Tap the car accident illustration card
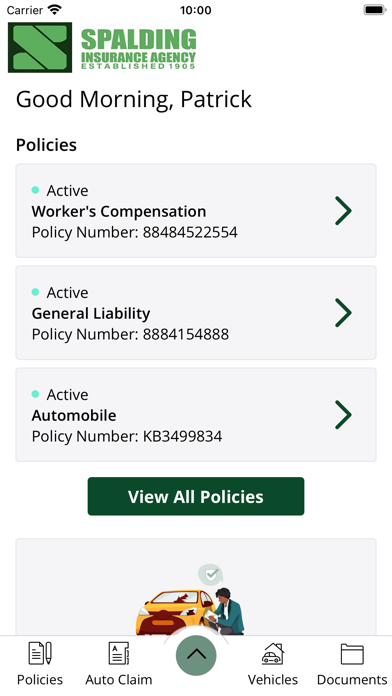Screen dimensions: 392x696 (x=196, y=587)
